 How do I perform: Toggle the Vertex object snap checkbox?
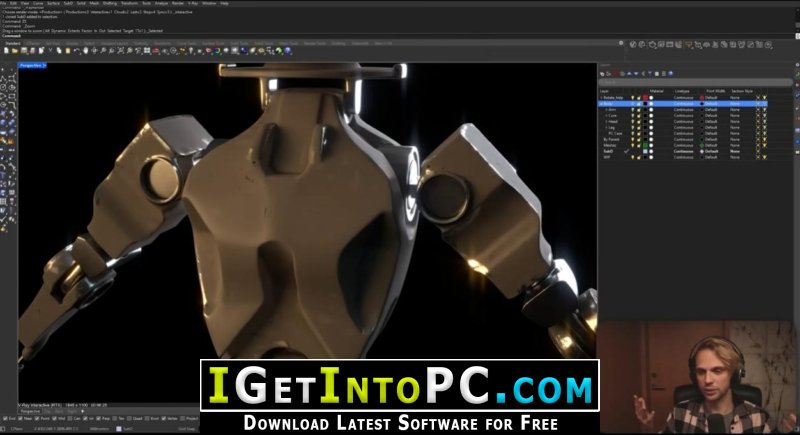[x=164, y=419]
